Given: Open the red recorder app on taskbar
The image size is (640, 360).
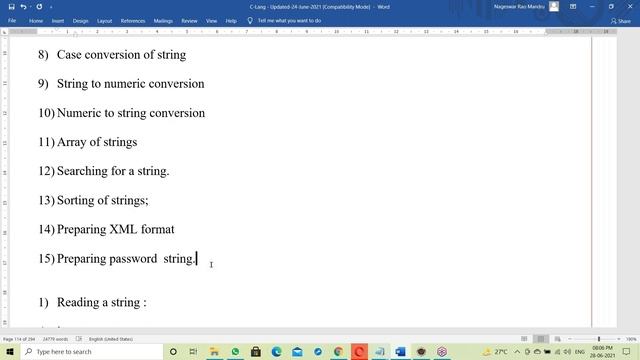Looking at the screenshot, I should [359, 351].
